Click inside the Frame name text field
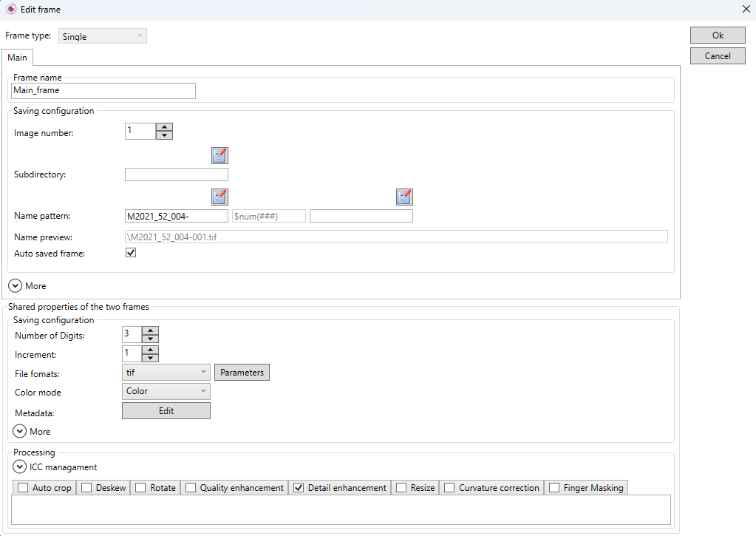756x536 pixels. [x=103, y=90]
